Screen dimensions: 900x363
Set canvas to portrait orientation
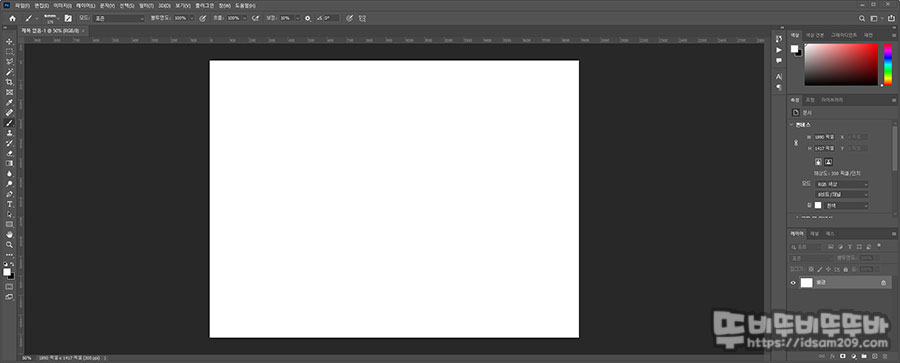(x=817, y=162)
